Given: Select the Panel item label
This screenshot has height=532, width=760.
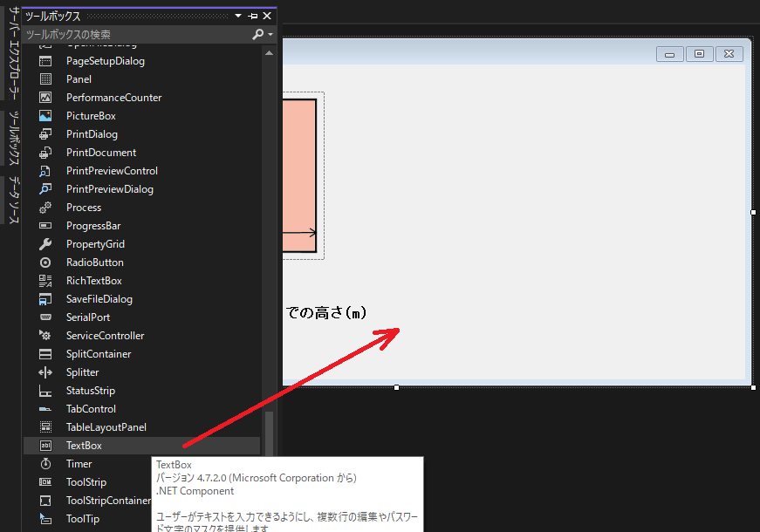Looking at the screenshot, I should pyautogui.click(x=79, y=79).
